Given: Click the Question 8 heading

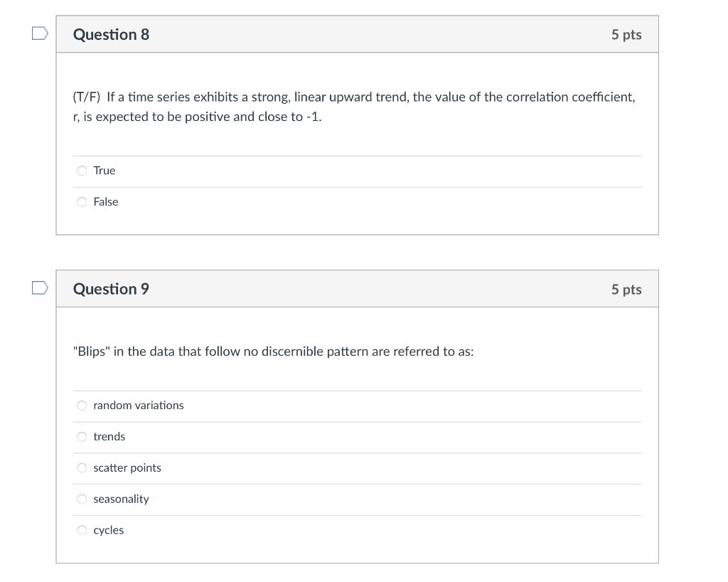Looking at the screenshot, I should [x=111, y=33].
